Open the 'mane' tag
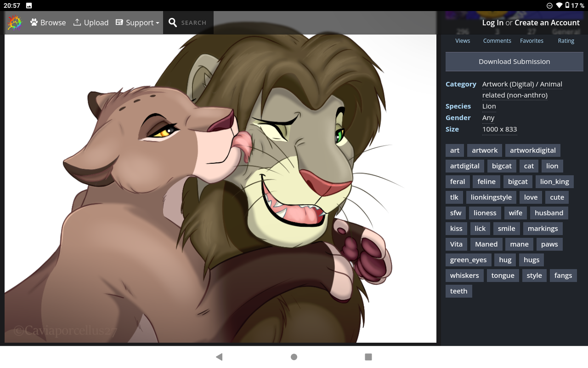Screen dimensions: 588x368 click(519, 244)
